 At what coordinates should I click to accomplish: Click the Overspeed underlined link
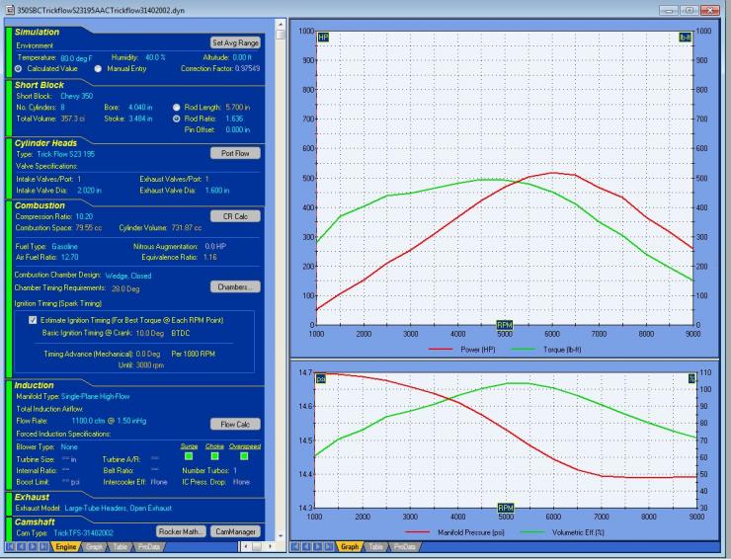[244, 446]
